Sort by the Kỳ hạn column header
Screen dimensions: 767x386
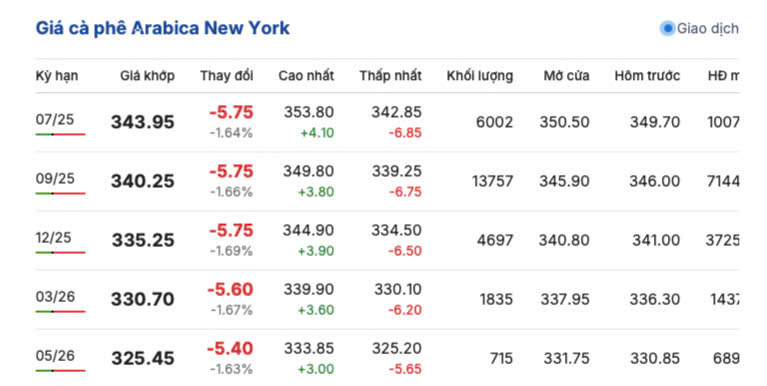pyautogui.click(x=57, y=76)
